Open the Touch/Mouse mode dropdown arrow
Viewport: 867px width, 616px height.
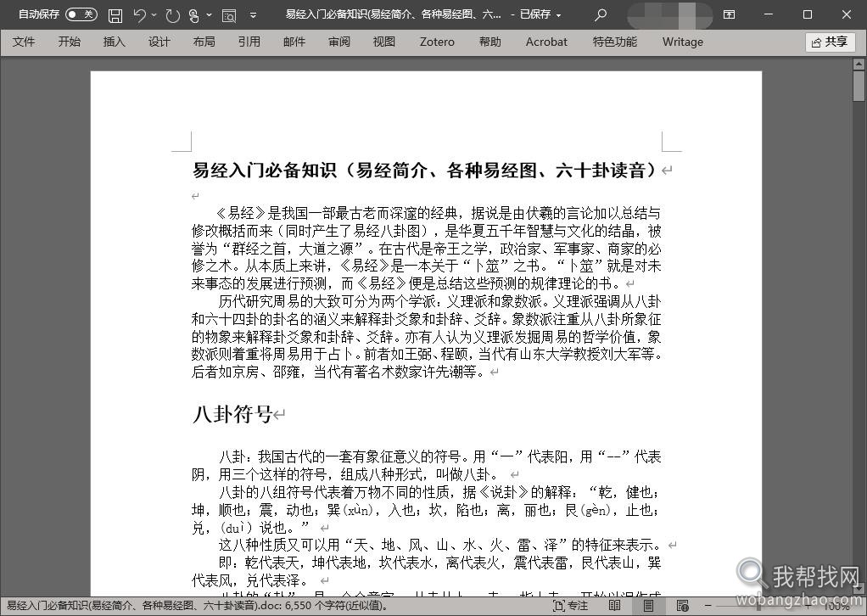click(209, 15)
